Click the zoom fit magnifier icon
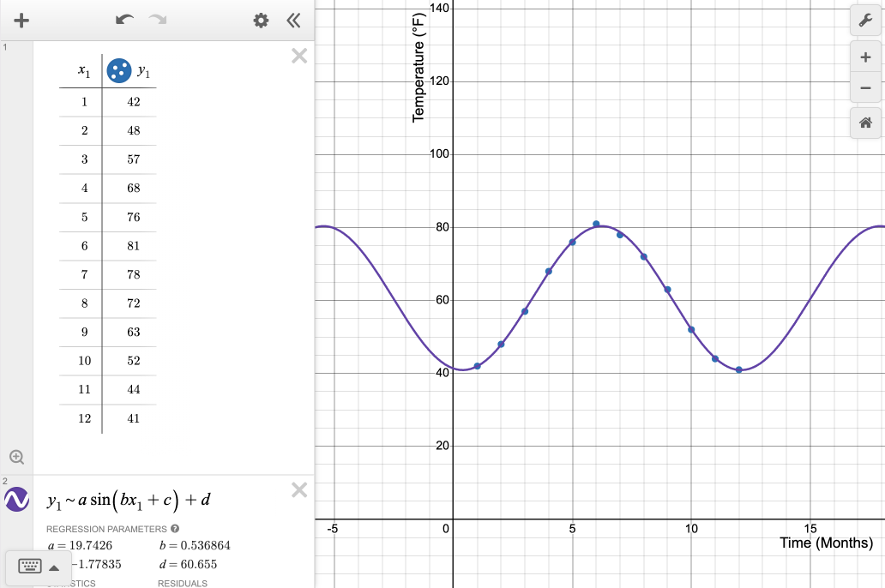 (16, 457)
